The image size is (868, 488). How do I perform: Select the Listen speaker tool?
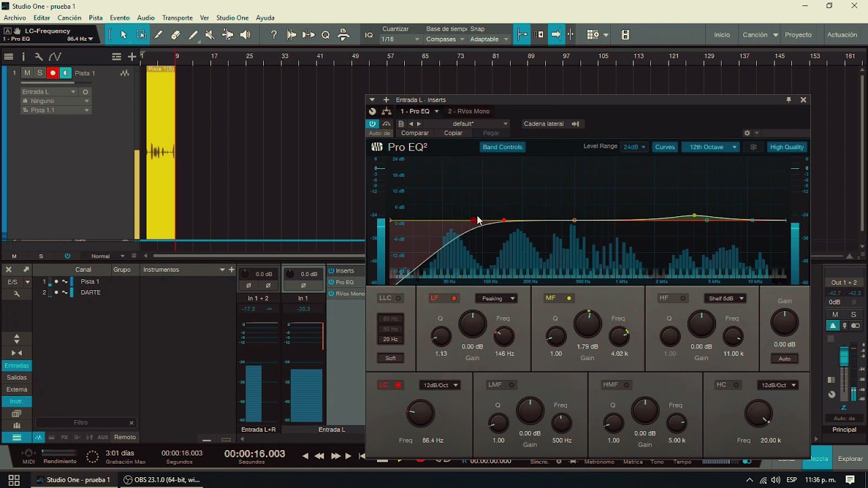[x=245, y=35]
